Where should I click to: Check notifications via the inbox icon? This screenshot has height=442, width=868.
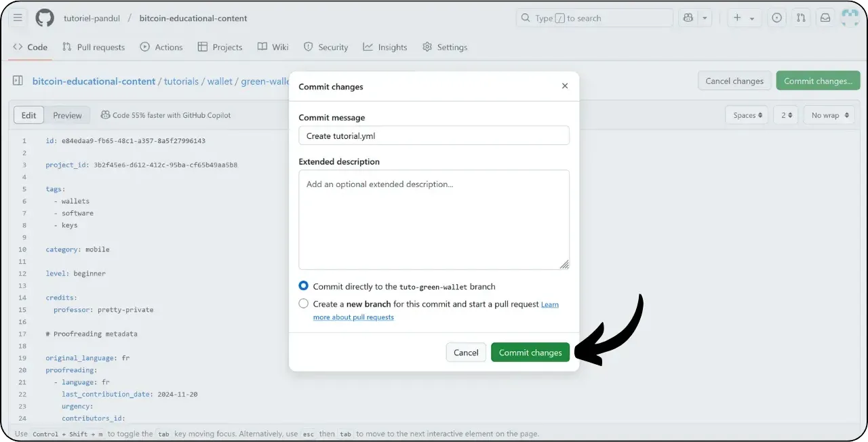[825, 18]
